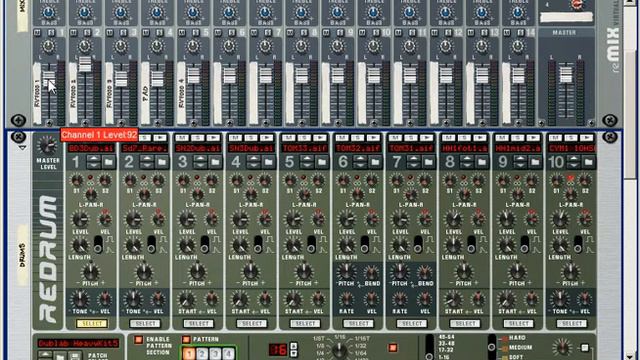
Task: Open sample browser folder for Redrum channel 4
Action: pos(269,162)
